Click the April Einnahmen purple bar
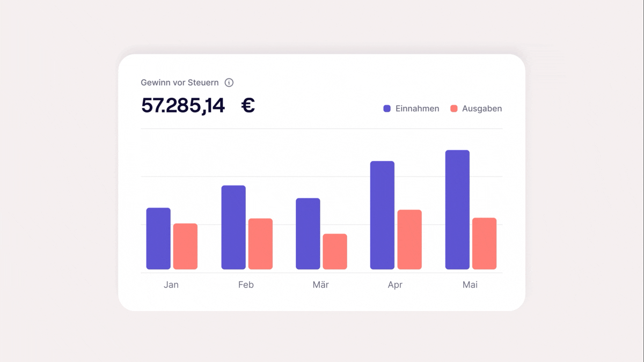Viewport: 644px width, 362px height. point(382,215)
